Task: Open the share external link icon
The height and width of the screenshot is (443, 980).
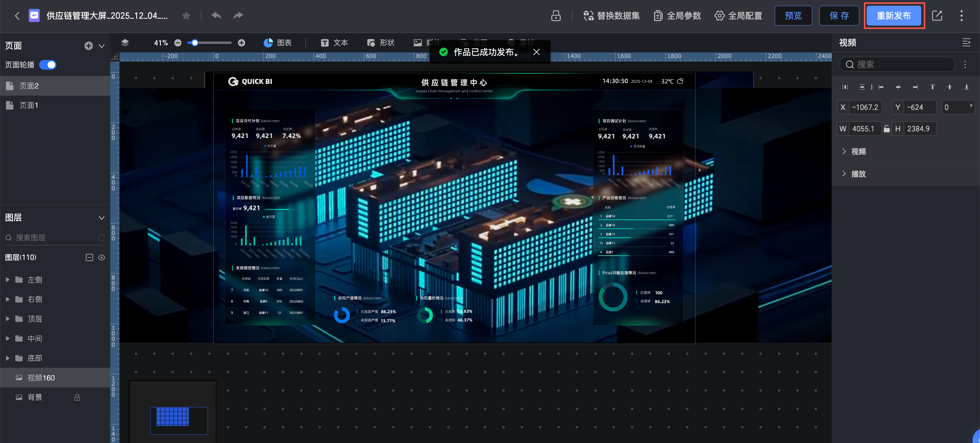Action: pos(937,16)
